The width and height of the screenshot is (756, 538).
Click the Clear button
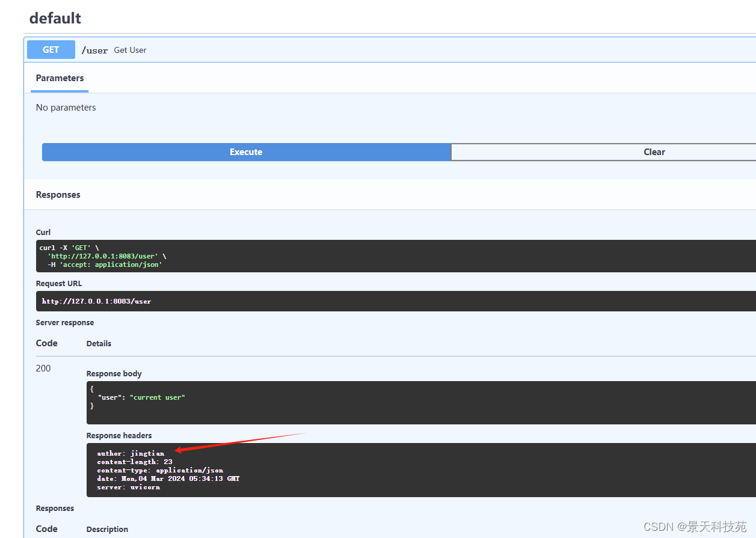(603, 152)
